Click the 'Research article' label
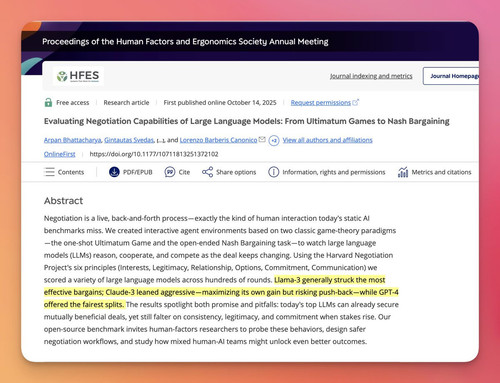Viewport: 500px width, 383px height. [x=126, y=102]
